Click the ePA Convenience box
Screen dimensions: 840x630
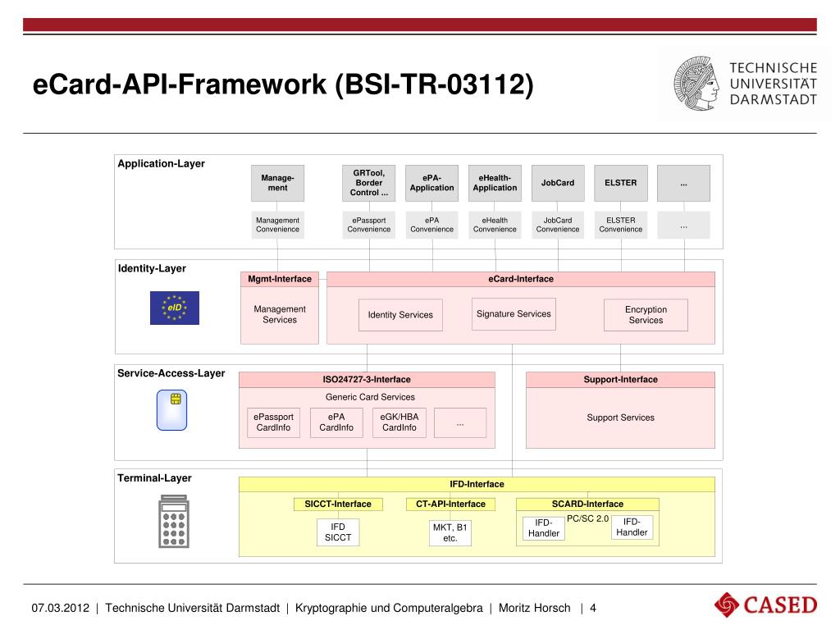431,225
